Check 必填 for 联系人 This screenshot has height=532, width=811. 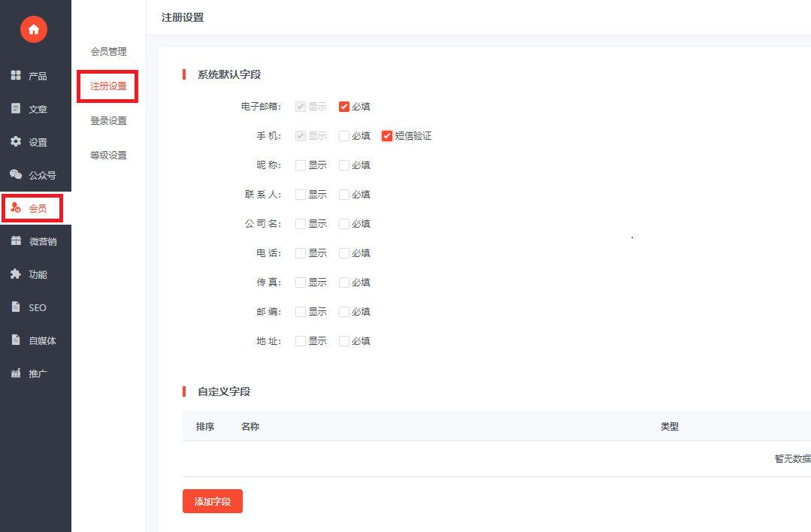344,195
